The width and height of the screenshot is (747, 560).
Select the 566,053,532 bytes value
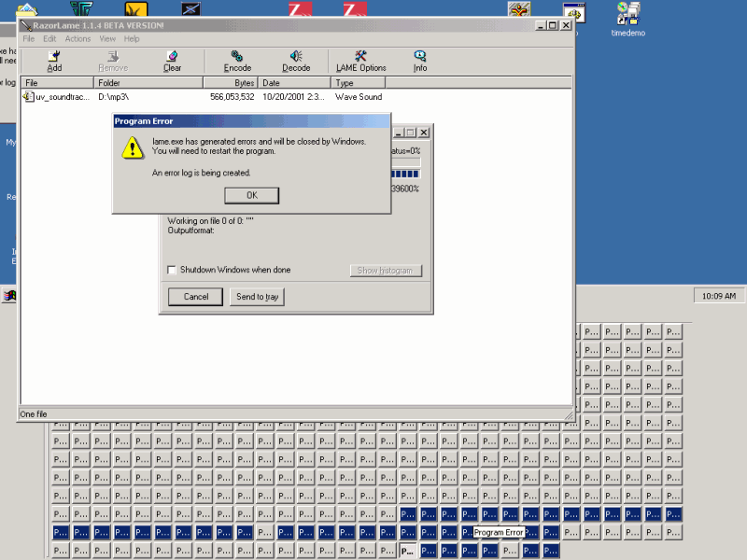[x=232, y=97]
